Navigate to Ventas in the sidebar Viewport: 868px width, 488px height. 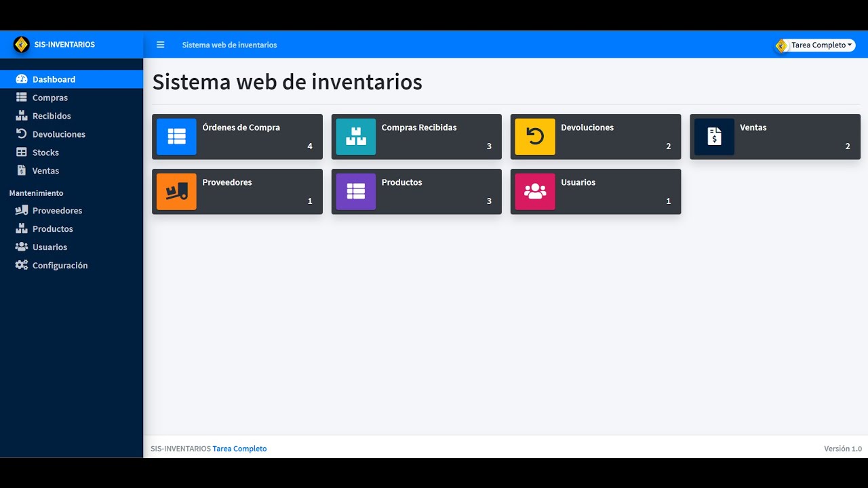pos(71,171)
